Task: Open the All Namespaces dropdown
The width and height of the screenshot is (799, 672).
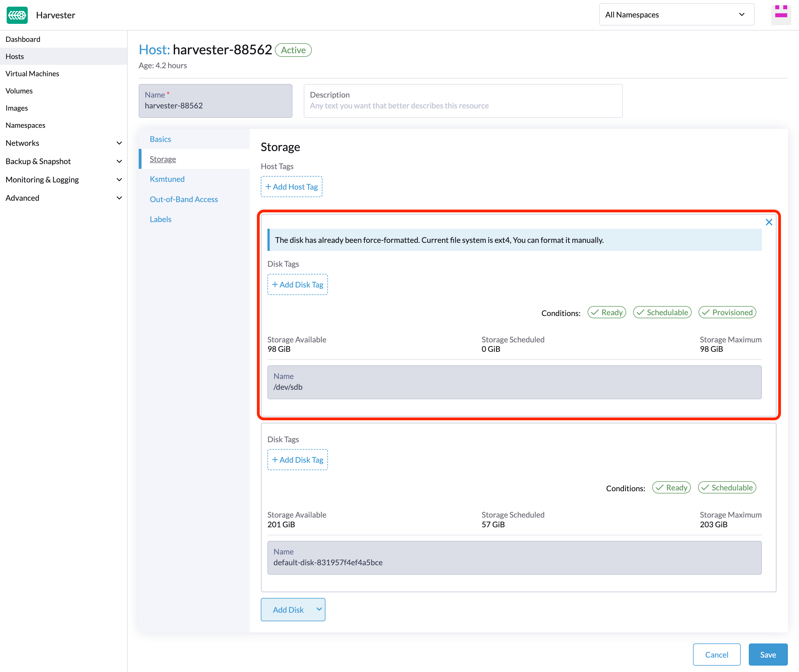Action: 676,14
